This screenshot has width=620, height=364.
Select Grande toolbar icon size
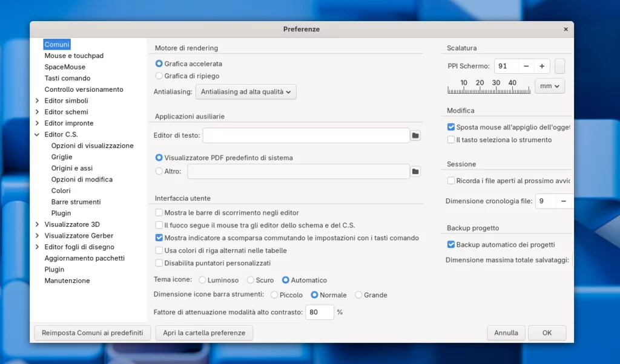[358, 295]
